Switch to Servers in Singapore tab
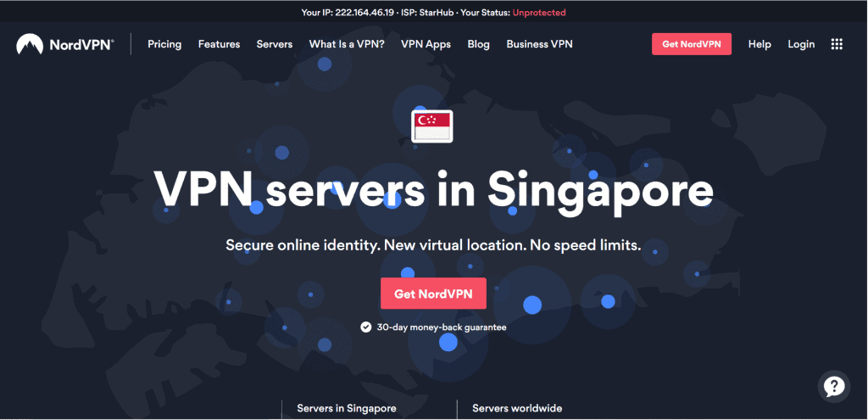The height and width of the screenshot is (420, 868). tap(347, 408)
